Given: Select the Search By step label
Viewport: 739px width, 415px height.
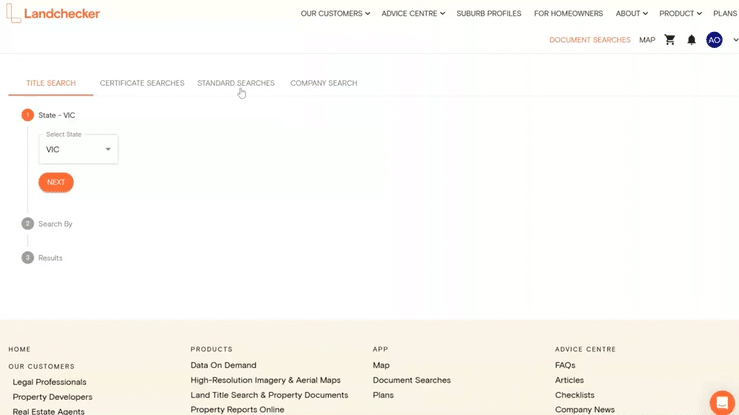Looking at the screenshot, I should click(55, 224).
